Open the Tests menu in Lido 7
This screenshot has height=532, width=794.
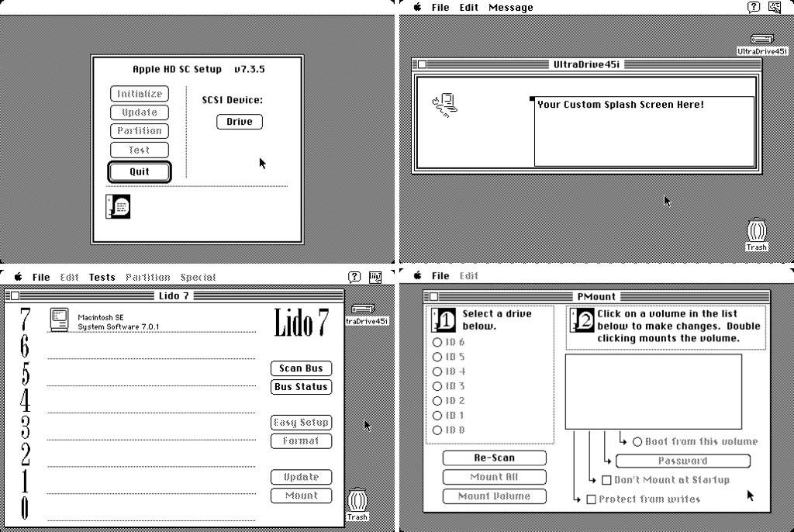coord(102,277)
